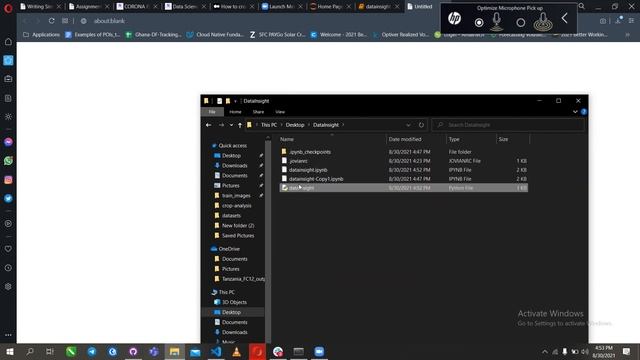Open Messenger in Opera sidebar
Image resolution: width=640 pixels, height=360 pixels.
point(8,142)
